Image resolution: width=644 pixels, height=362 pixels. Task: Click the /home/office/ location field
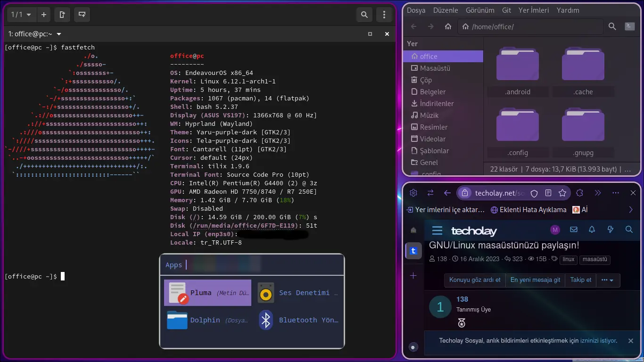(x=530, y=26)
